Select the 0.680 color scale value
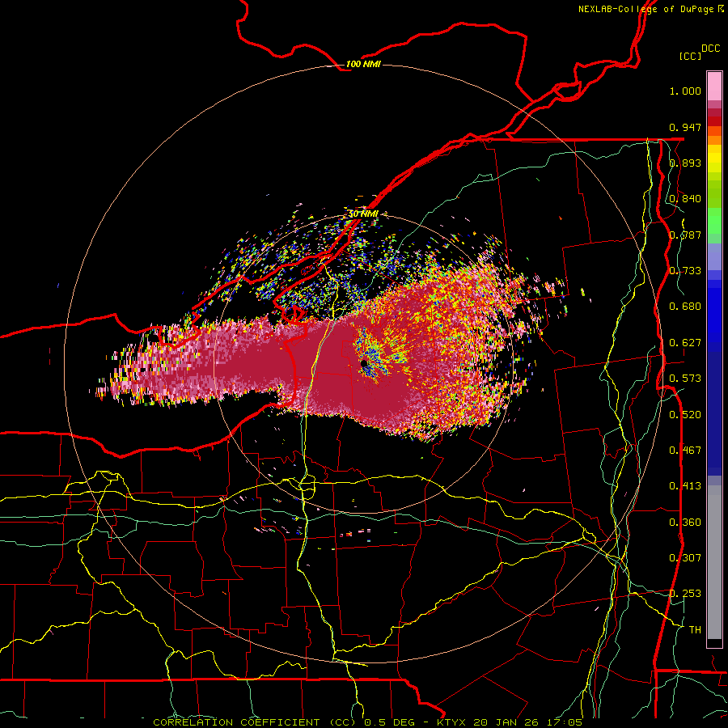Screen dimensions: 728x728 pos(685,307)
